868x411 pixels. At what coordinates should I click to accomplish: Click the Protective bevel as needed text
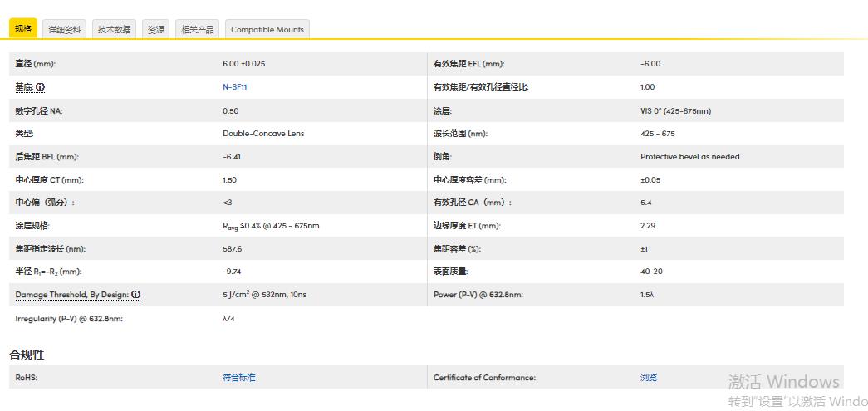click(x=689, y=157)
